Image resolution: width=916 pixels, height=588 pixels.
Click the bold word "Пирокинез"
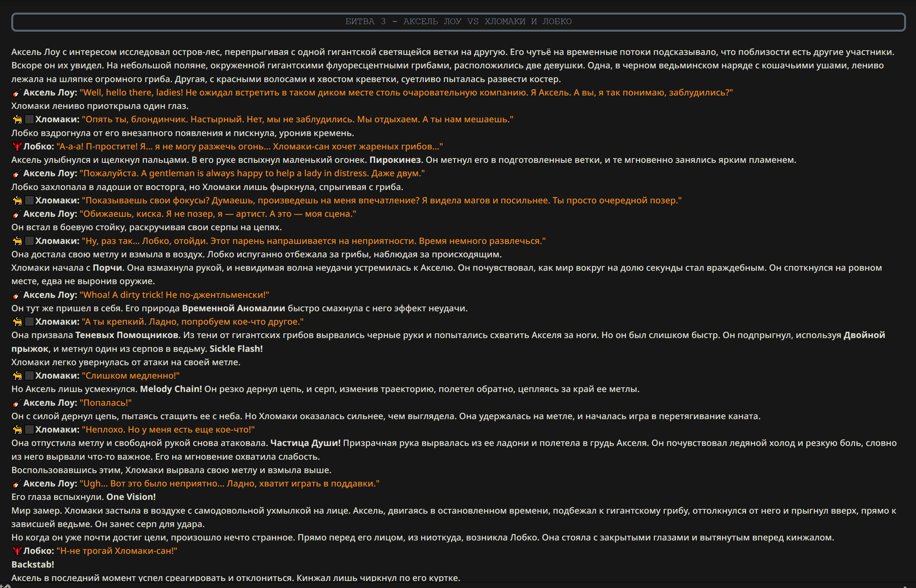click(x=395, y=160)
